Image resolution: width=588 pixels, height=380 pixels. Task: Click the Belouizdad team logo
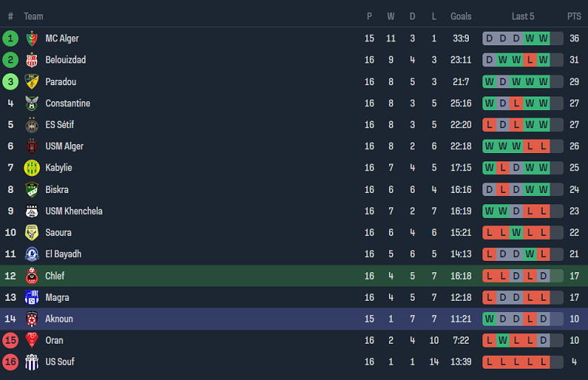point(32,60)
